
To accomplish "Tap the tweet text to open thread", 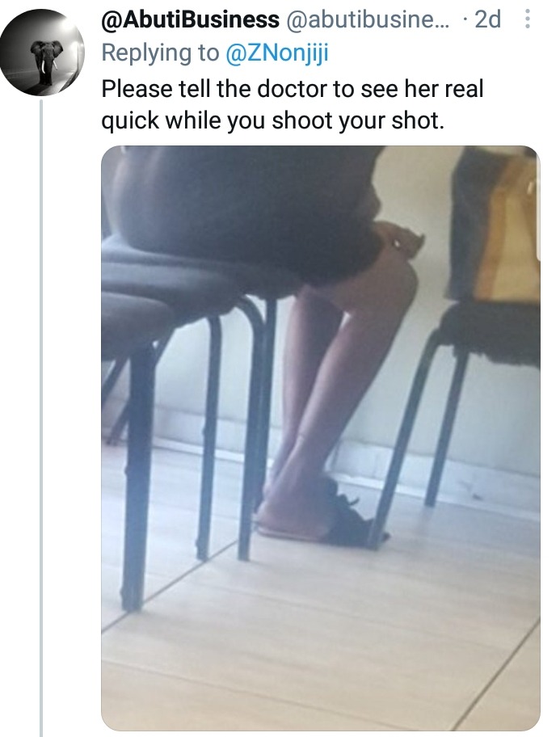I will coord(293,105).
